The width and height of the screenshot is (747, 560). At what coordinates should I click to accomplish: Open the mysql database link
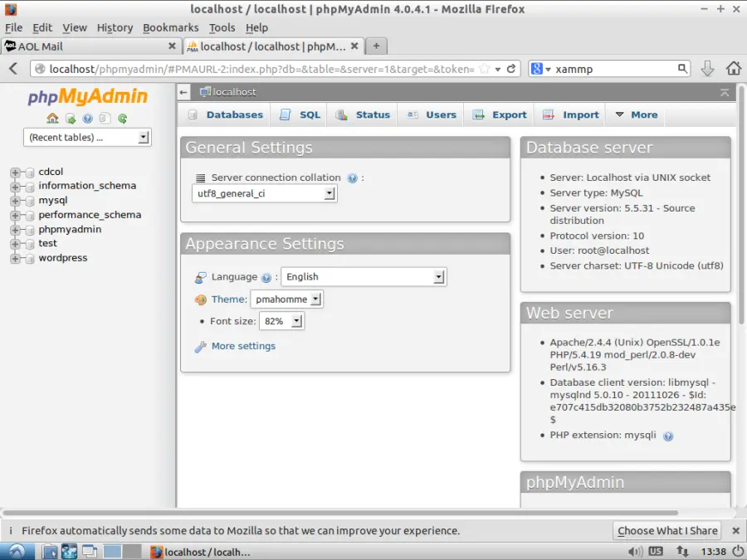tap(53, 201)
